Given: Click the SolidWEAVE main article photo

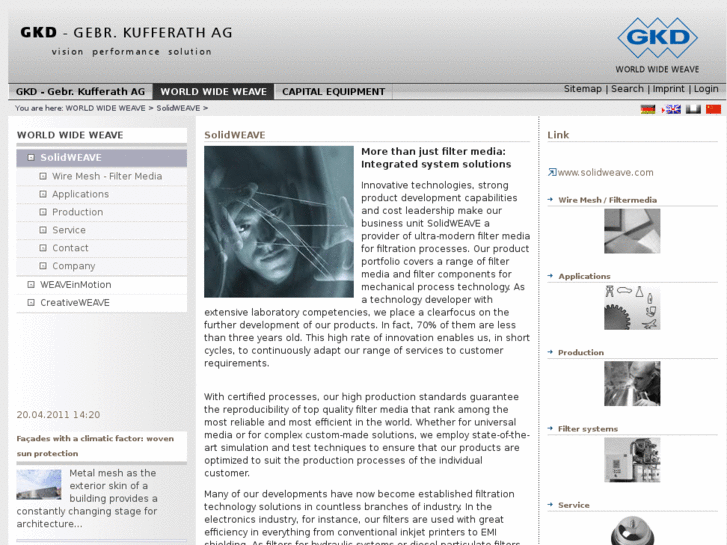Looking at the screenshot, I should 279,222.
